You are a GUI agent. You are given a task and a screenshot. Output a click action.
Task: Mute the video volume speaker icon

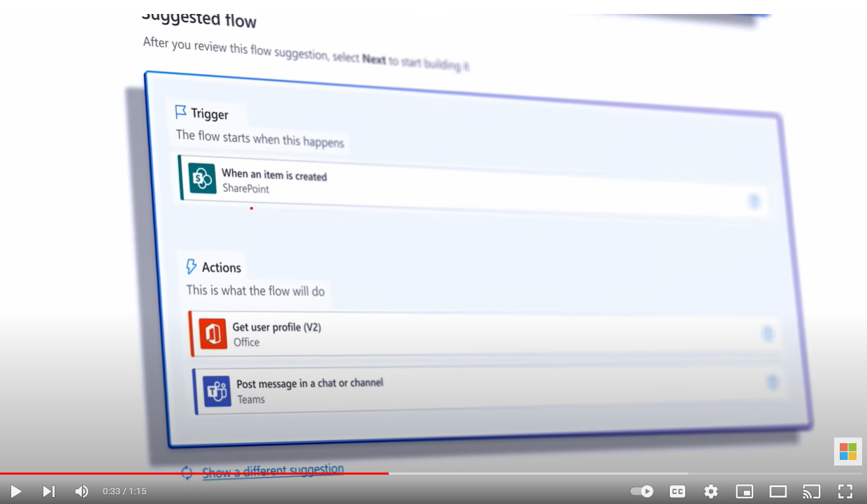[82, 491]
